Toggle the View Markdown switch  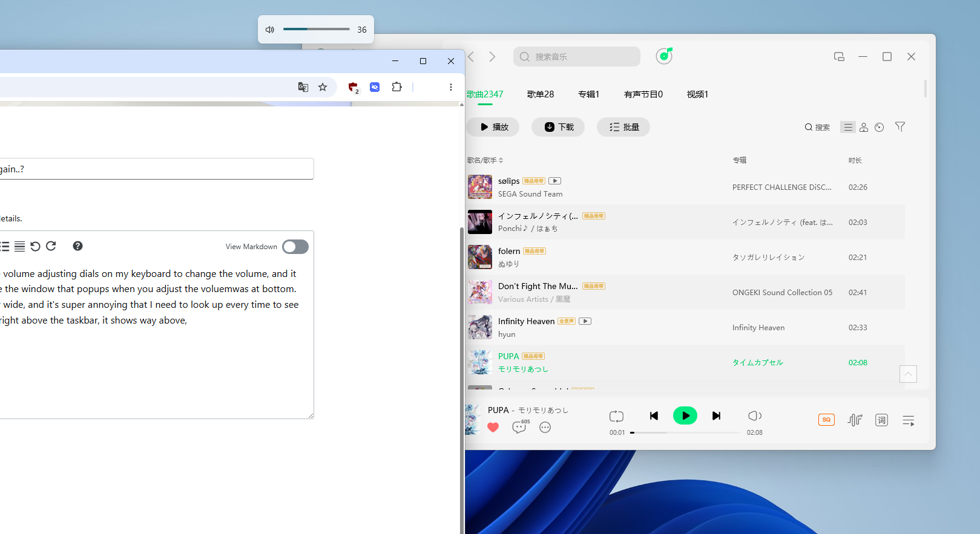[295, 247]
